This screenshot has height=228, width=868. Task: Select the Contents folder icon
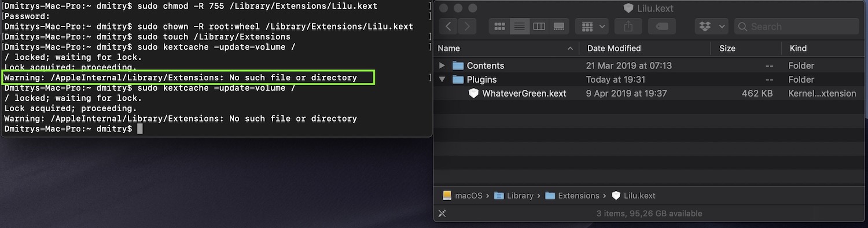click(458, 65)
